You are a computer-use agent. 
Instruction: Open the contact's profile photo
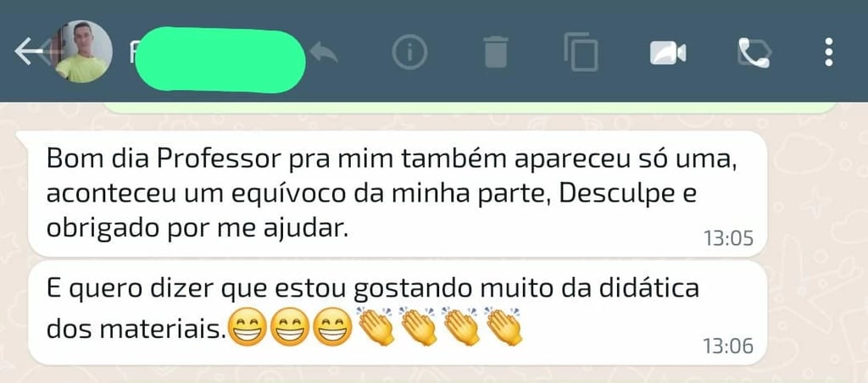point(81,52)
